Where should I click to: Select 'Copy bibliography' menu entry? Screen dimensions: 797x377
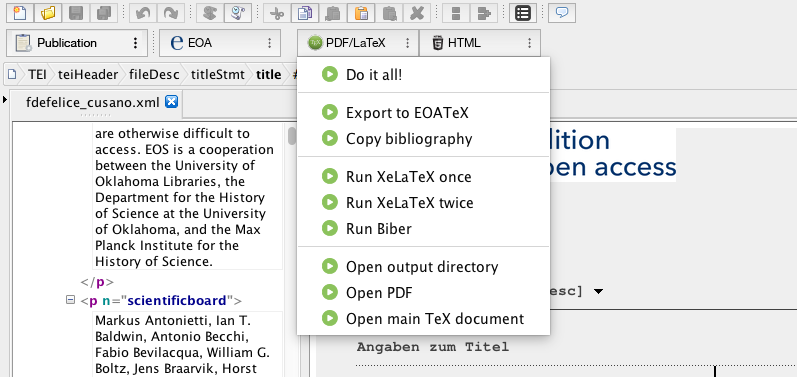[423, 138]
